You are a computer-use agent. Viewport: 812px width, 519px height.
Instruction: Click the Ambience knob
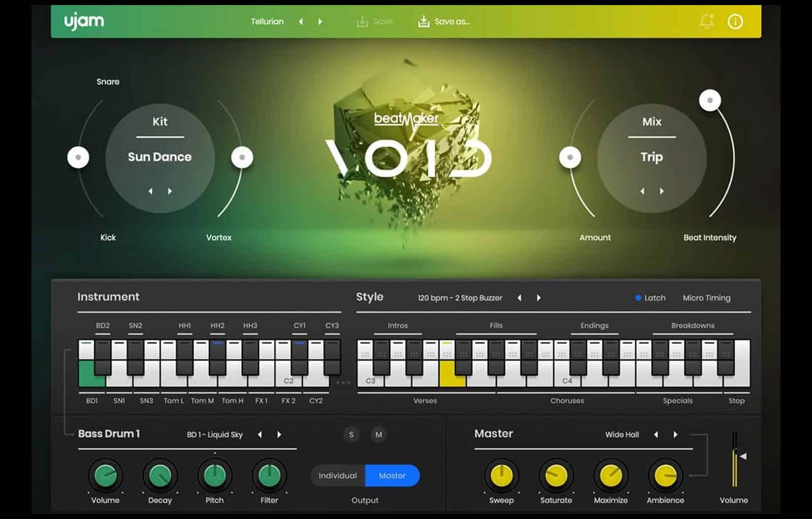(x=665, y=476)
